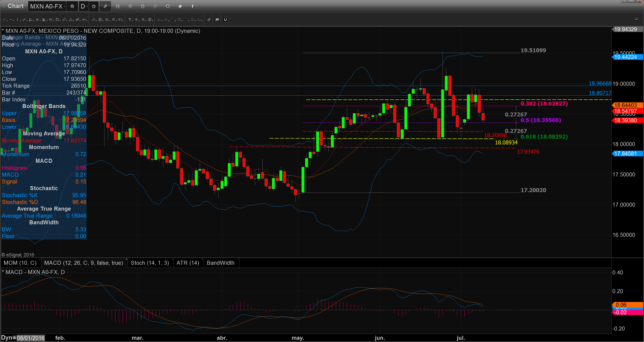Click the 0.382 (18.62827) Fibonacci label
The height and width of the screenshot is (342, 644).
click(544, 103)
